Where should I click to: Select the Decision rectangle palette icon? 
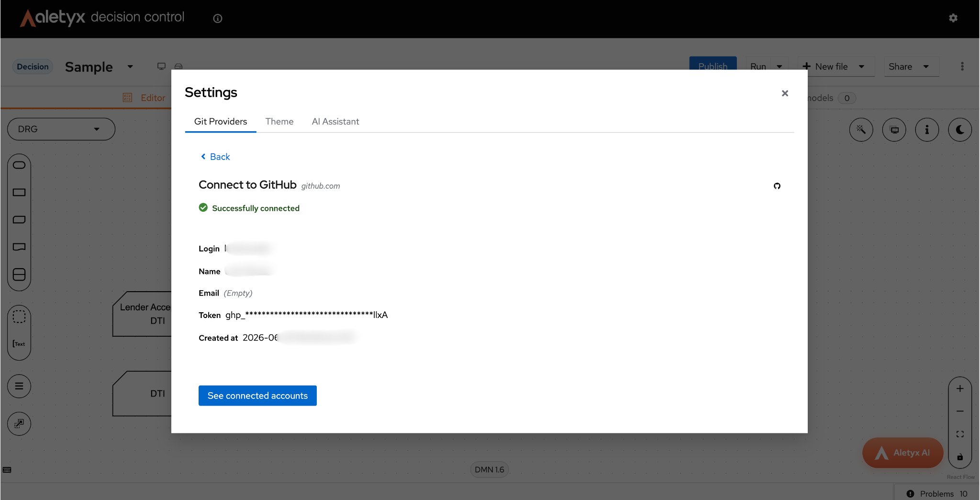coord(19,192)
